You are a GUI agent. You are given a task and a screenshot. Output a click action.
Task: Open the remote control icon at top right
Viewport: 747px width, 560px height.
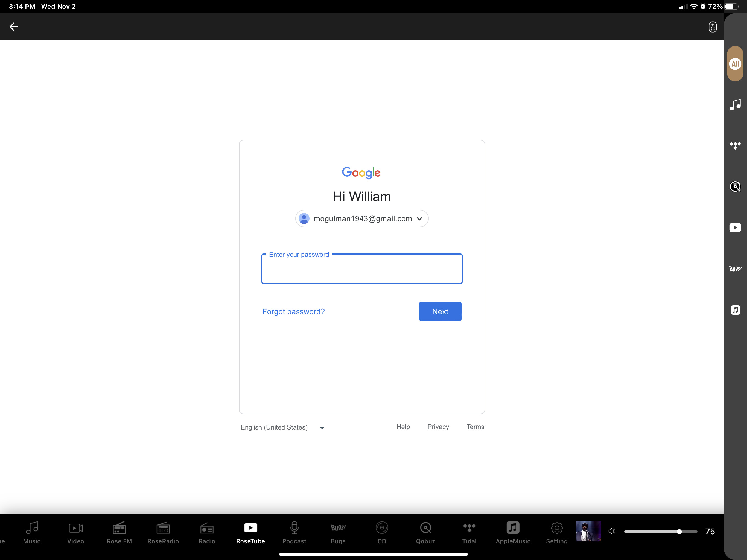[x=713, y=27]
